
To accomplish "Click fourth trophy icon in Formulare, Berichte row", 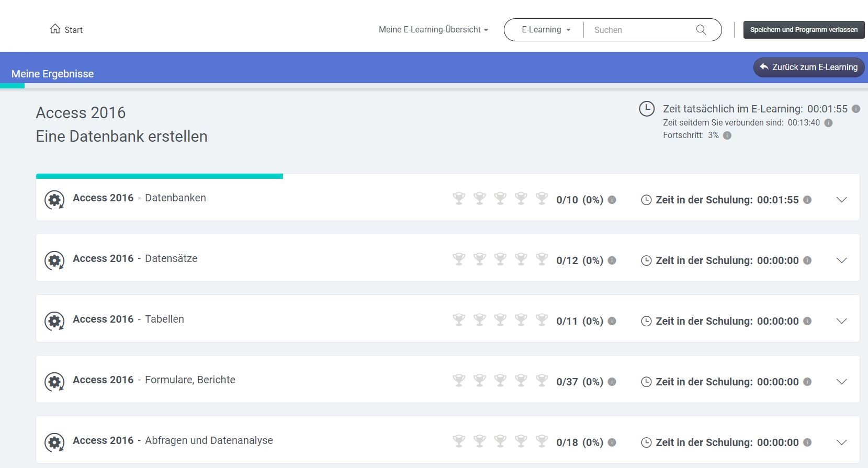I will [521, 381].
